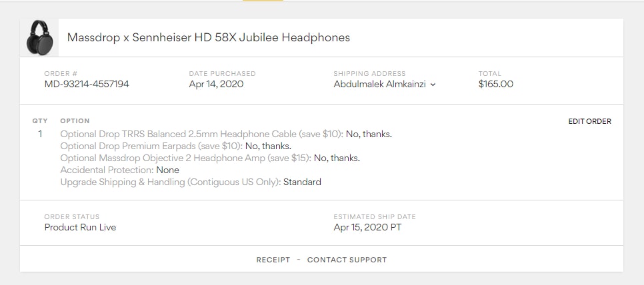This screenshot has height=285, width=644.
Task: Select the Abdulmalek Almkainzi shipping address
Action: tap(380, 85)
